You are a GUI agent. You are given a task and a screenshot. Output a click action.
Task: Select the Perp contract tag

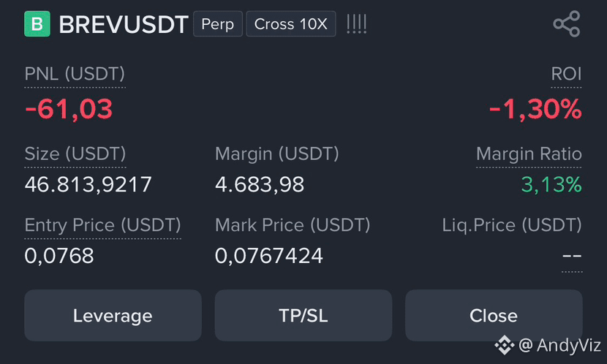coord(218,24)
